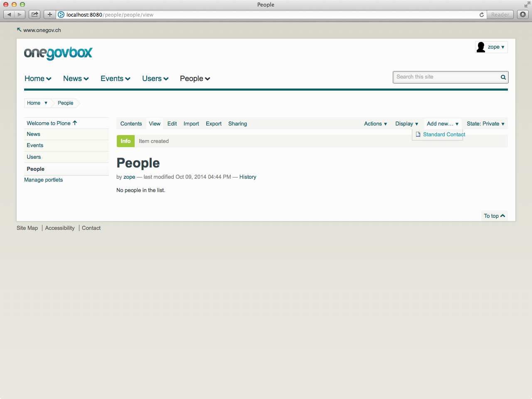Select Events in the left sidebar
This screenshot has height=399, width=532.
(66, 145)
